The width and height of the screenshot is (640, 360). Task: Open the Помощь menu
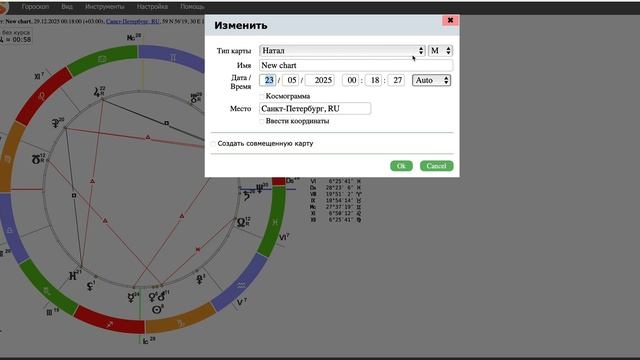tap(192, 7)
